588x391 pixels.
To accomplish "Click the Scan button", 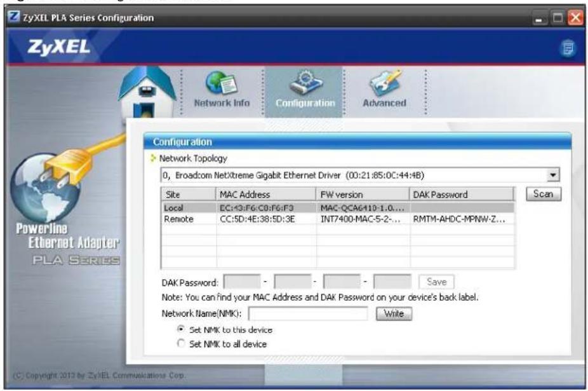I will point(544,194).
